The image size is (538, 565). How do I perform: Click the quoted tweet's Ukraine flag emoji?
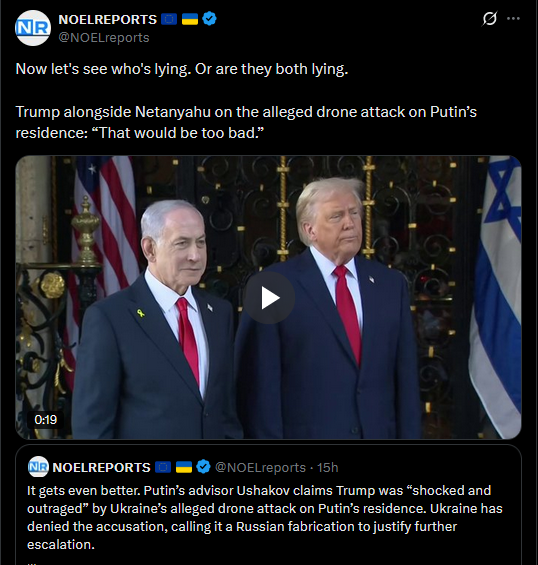184,467
